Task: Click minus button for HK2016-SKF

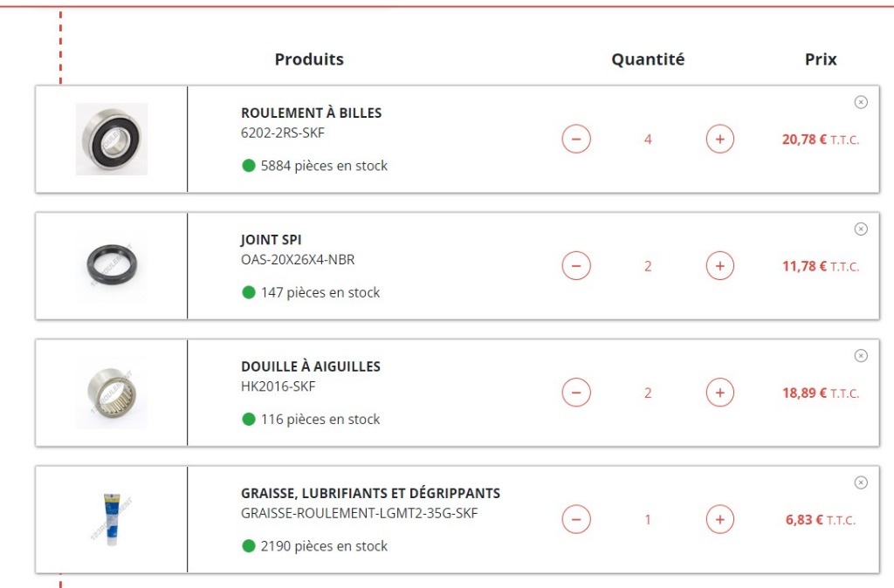Action: point(576,393)
